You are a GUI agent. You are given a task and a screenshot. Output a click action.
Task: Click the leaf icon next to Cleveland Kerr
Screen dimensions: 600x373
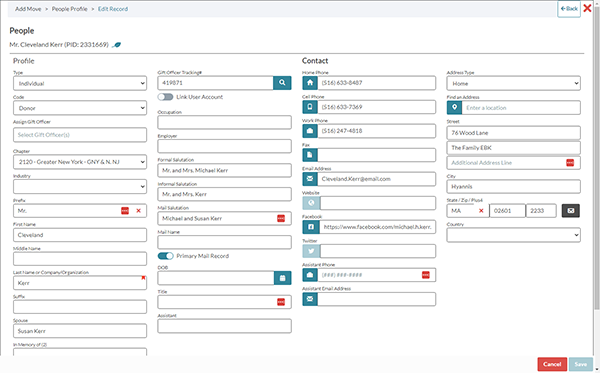point(117,45)
